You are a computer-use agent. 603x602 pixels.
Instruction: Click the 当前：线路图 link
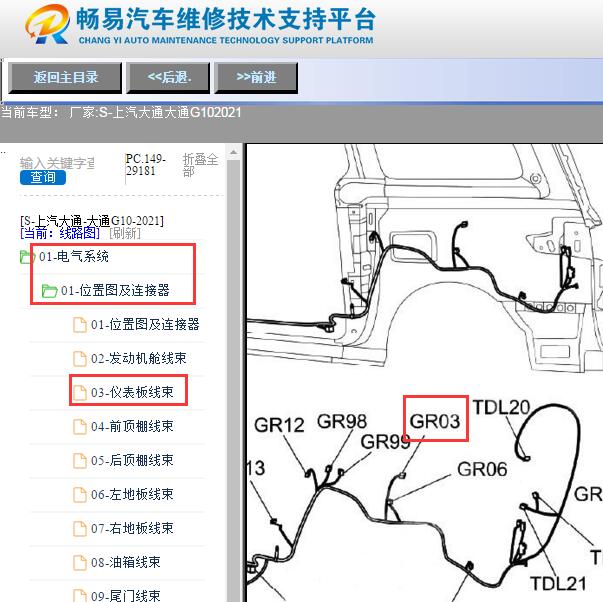click(60, 233)
